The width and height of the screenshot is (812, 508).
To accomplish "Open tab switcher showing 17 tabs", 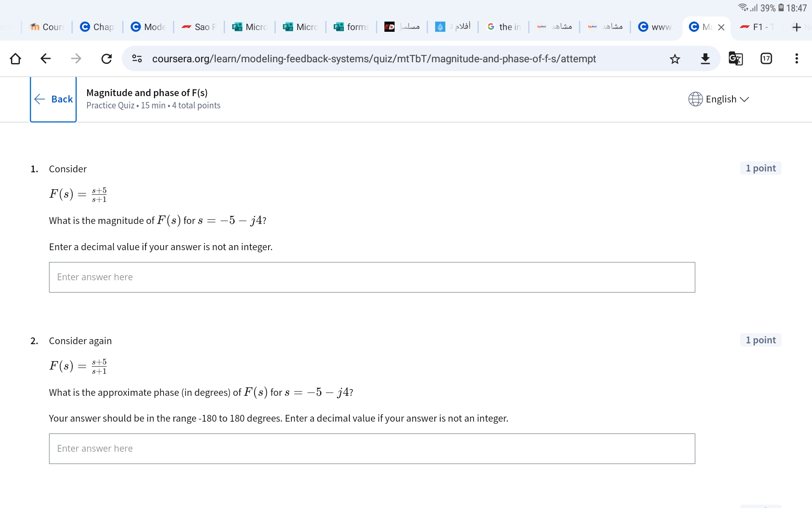I will [766, 58].
